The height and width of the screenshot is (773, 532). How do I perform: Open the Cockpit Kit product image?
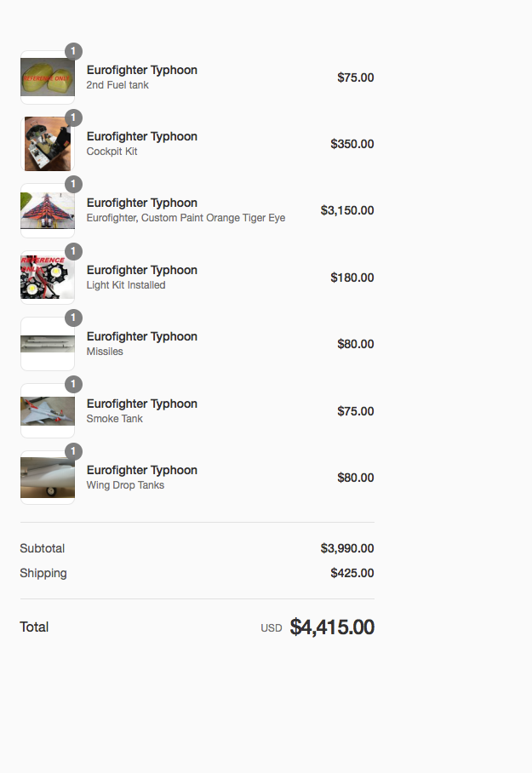[48, 144]
